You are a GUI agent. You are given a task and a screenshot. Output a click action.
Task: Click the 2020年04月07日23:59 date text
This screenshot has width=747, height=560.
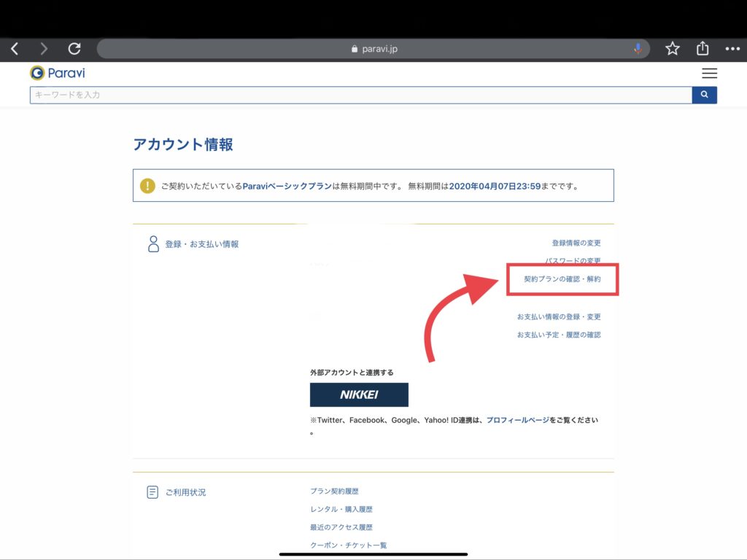(495, 186)
